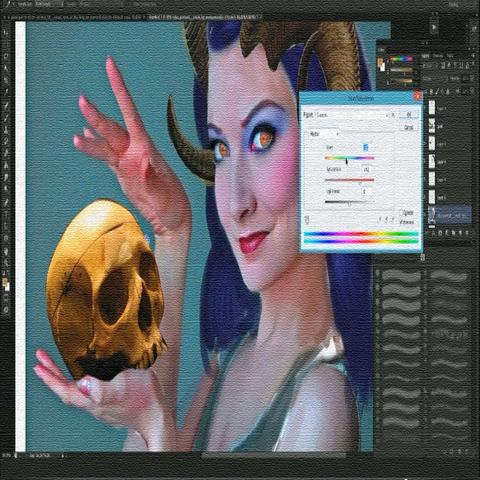
Task: Click the play button in the top-right panel
Action: point(434,27)
